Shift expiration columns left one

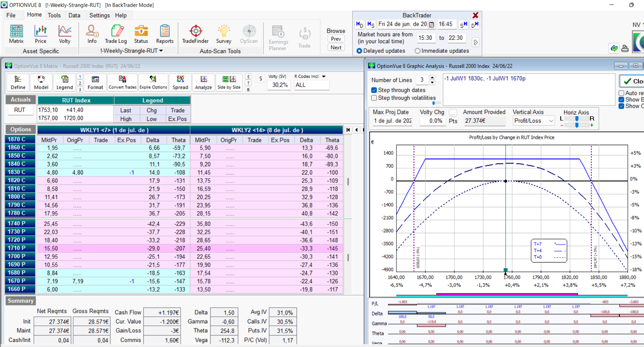(356, 130)
